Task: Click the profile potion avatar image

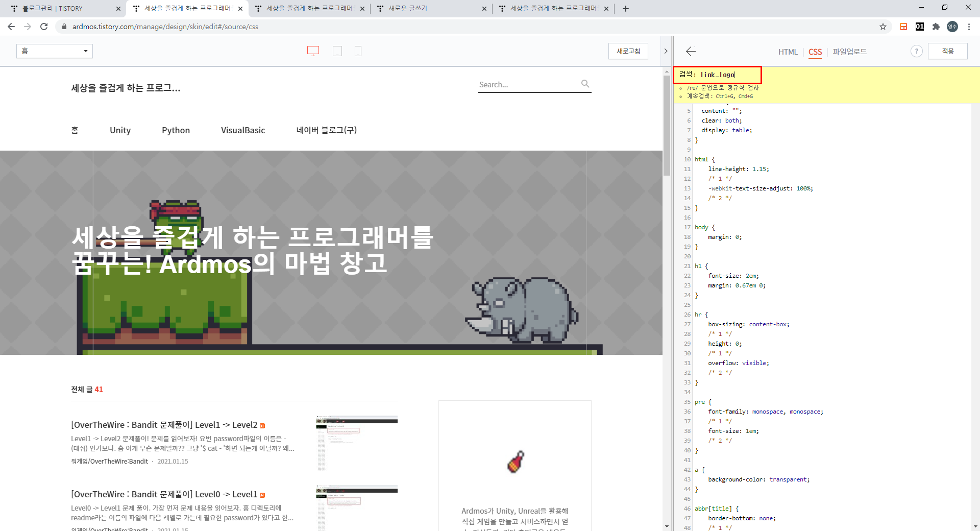Action: click(x=516, y=462)
